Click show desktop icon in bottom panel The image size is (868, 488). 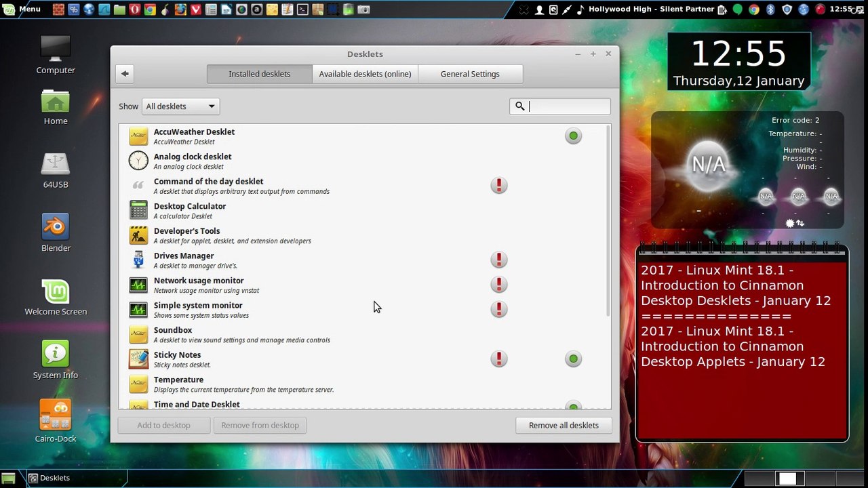click(8, 478)
